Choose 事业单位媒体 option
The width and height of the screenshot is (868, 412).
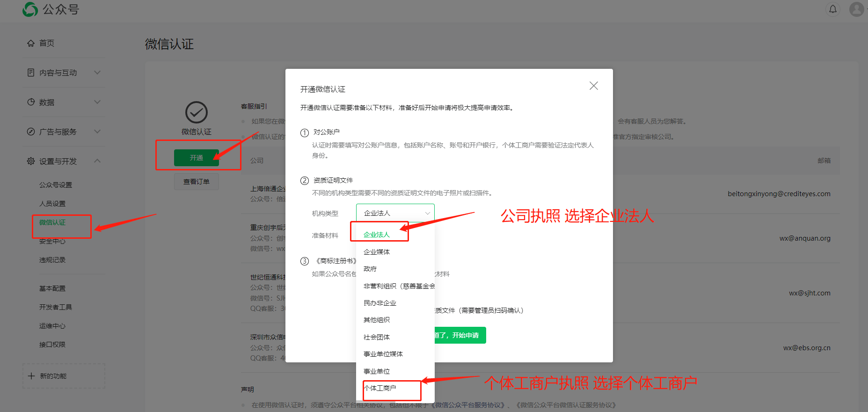(395, 354)
